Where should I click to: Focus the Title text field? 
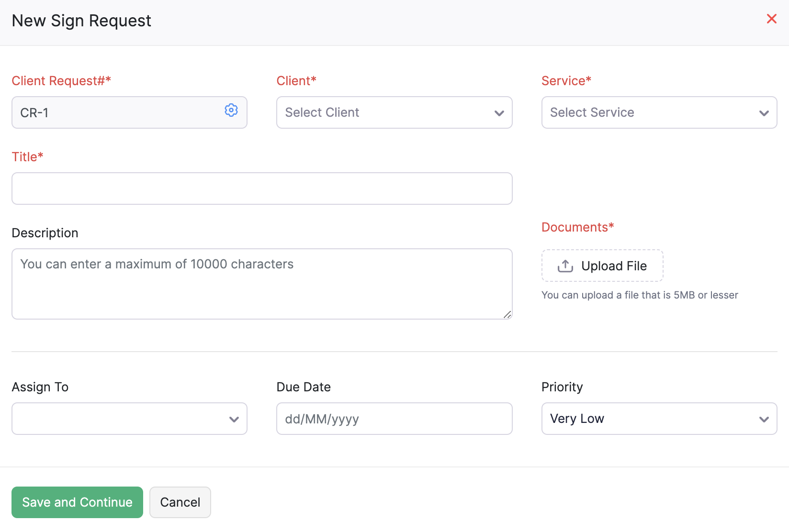pyautogui.click(x=262, y=188)
